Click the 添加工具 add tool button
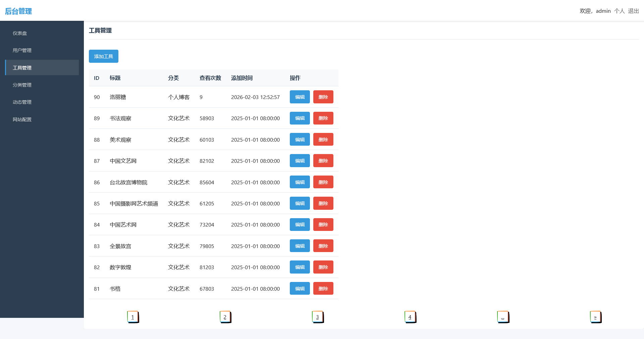 [x=103, y=56]
